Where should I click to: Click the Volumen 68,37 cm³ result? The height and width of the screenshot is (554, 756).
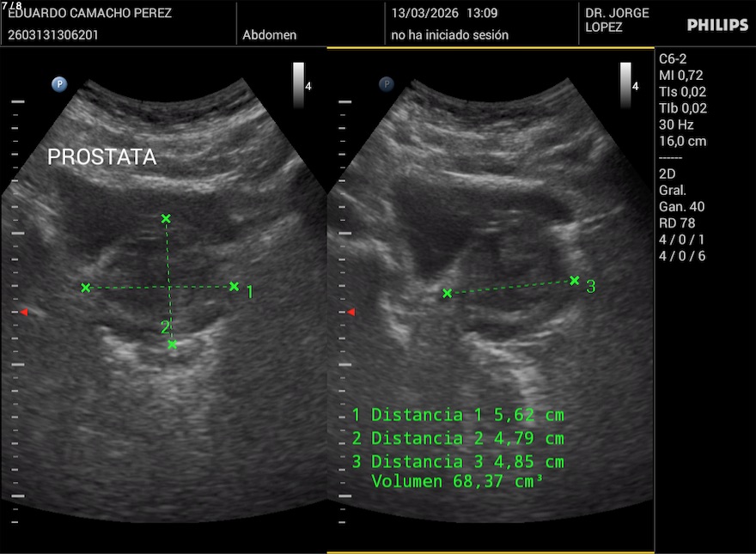[x=457, y=482]
